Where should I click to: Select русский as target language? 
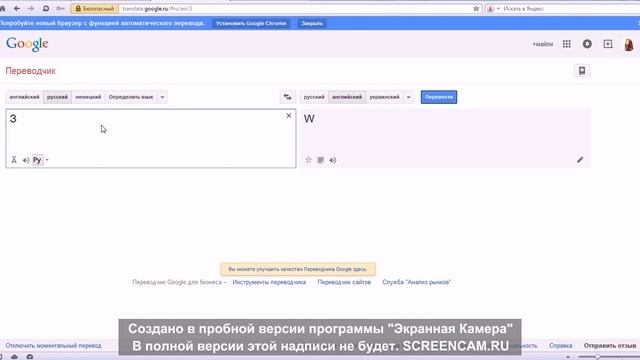tap(314, 97)
